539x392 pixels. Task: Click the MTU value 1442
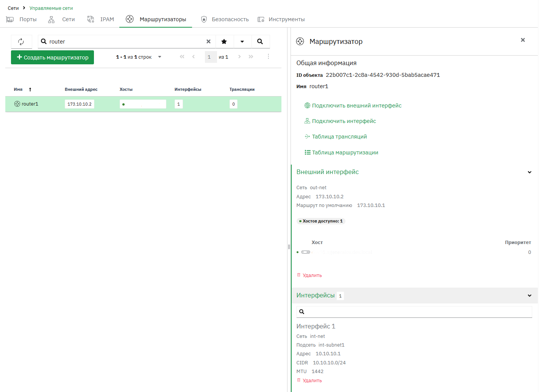pyautogui.click(x=317, y=372)
